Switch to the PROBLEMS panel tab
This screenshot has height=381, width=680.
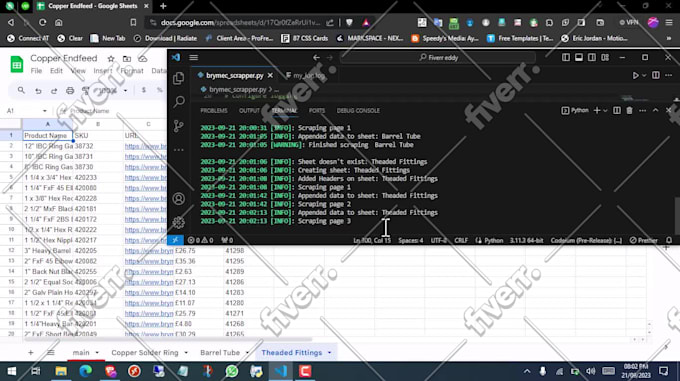tap(214, 111)
